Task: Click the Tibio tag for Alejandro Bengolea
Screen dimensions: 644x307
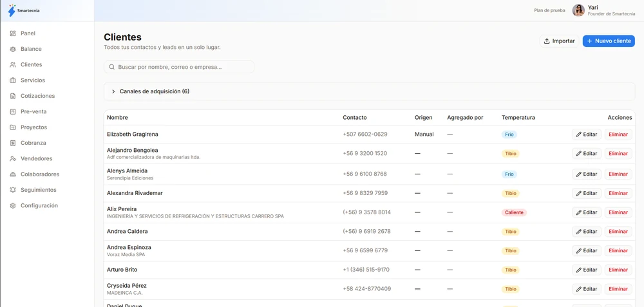Action: click(x=511, y=153)
